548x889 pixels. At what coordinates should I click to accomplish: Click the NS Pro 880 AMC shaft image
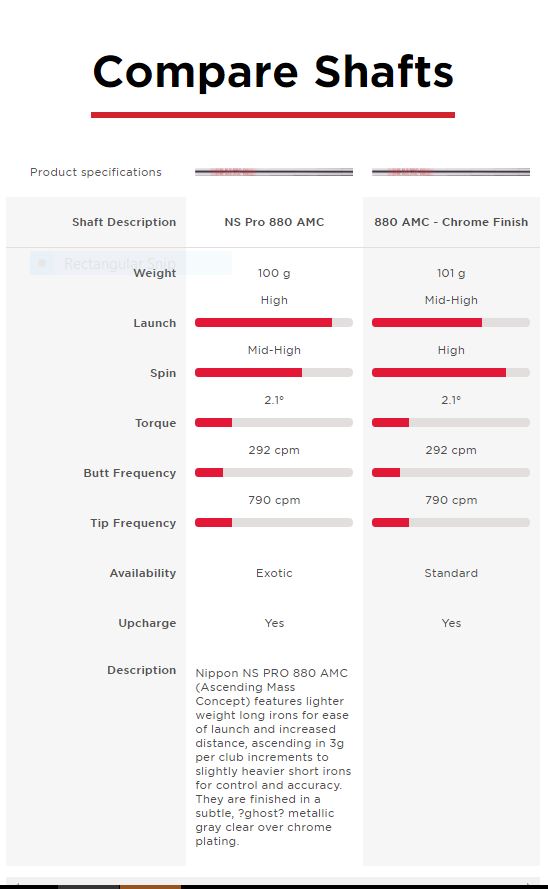pos(274,172)
